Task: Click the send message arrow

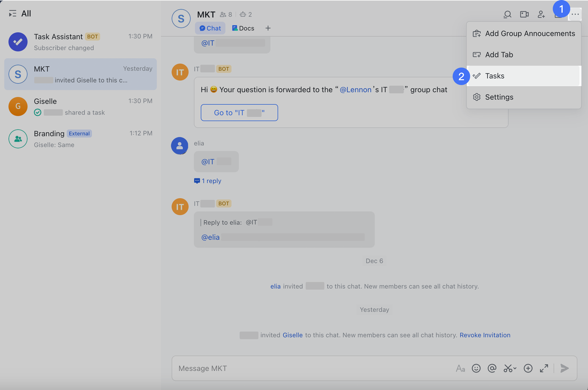Action: pos(565,368)
